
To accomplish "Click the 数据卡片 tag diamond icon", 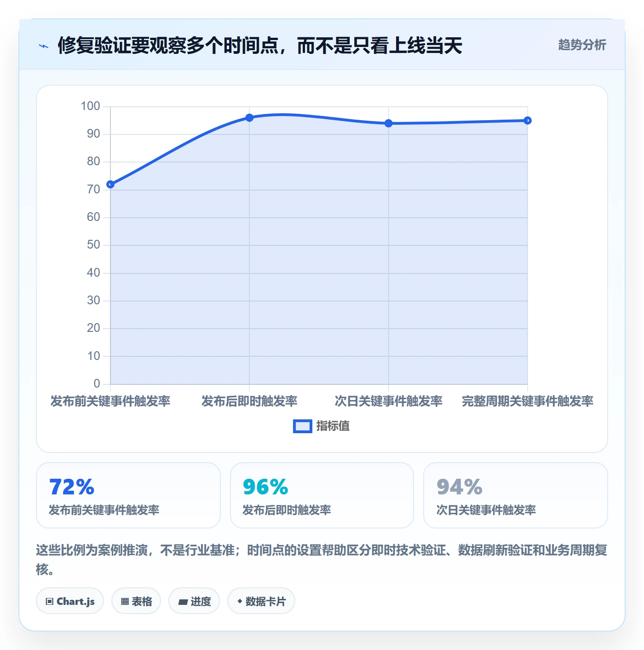I will coord(240,601).
